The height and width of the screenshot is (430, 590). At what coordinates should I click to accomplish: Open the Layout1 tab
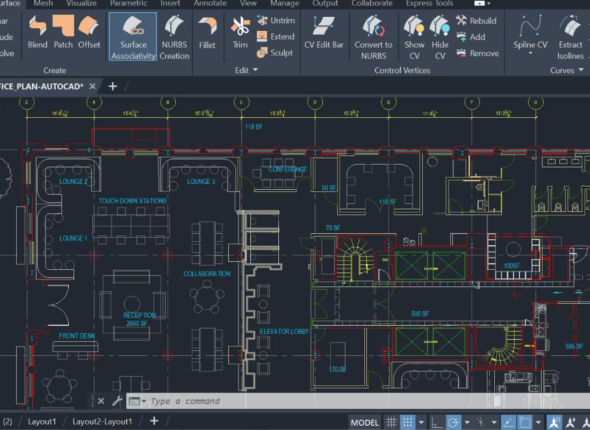(x=42, y=421)
